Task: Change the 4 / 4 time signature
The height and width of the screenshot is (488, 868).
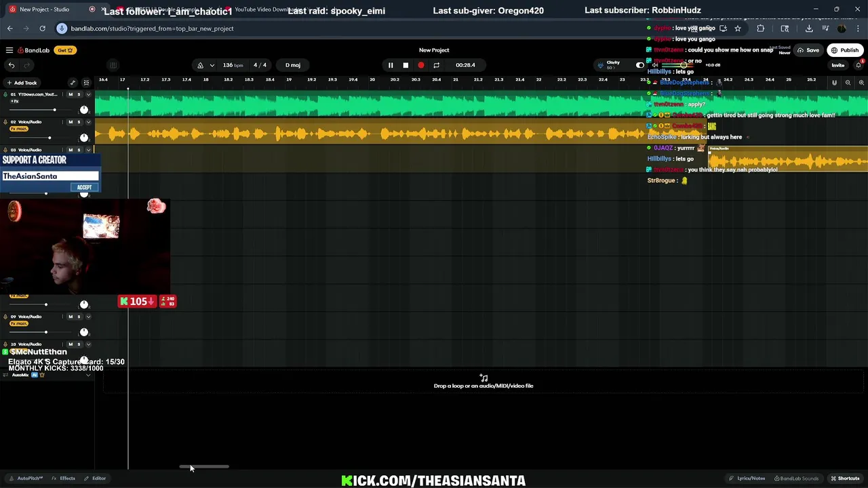Action: point(260,65)
